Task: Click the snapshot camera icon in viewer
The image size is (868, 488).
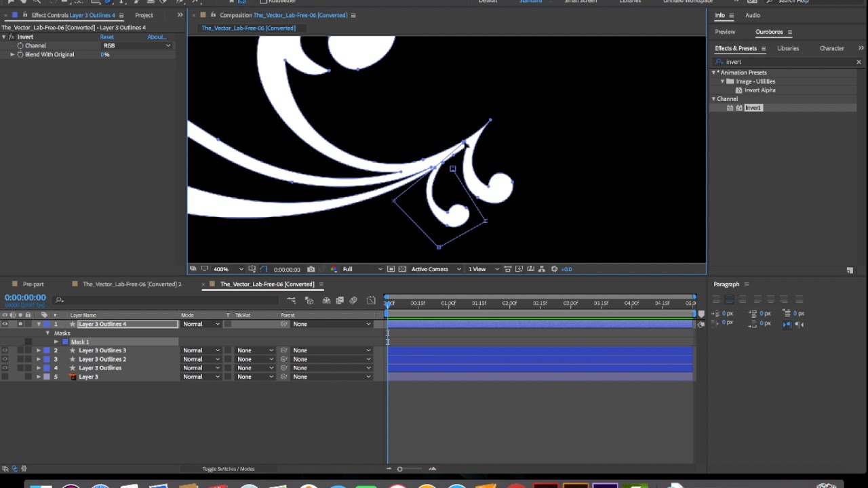Action: (x=311, y=269)
